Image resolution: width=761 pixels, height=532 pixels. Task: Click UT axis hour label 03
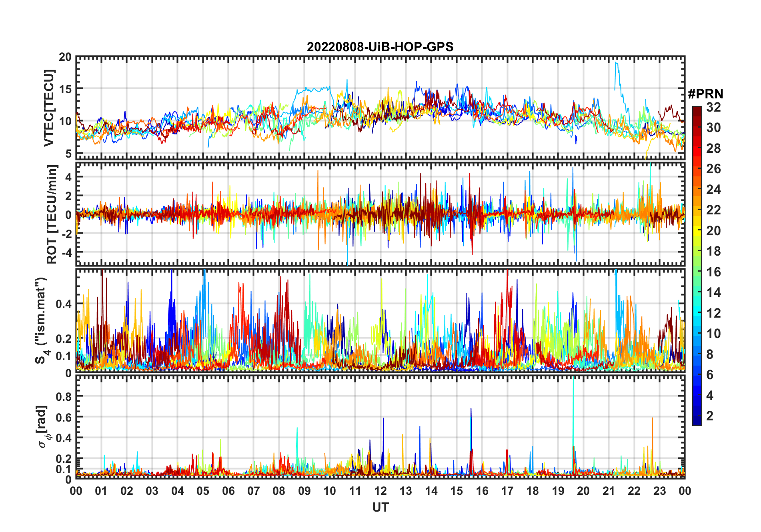click(152, 491)
